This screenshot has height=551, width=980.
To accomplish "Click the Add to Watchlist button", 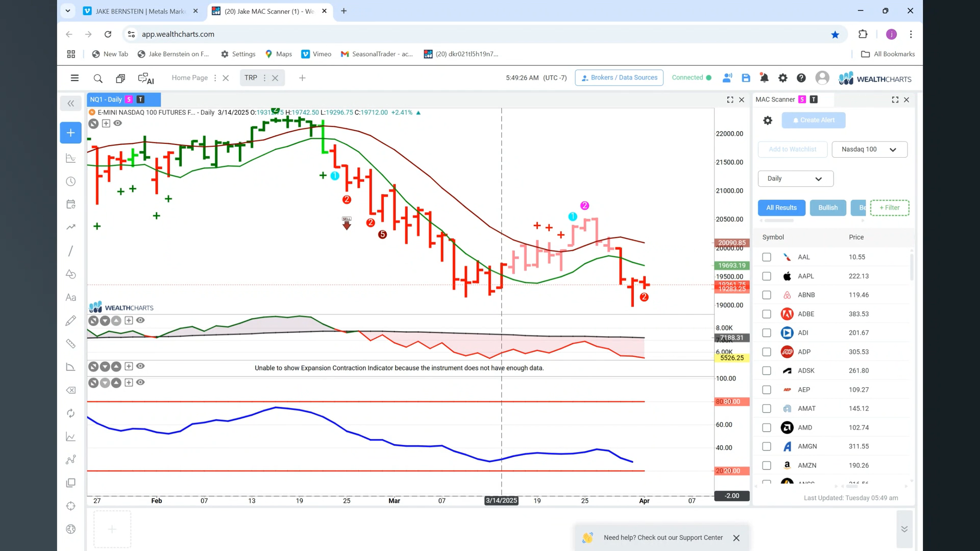I will tap(792, 149).
